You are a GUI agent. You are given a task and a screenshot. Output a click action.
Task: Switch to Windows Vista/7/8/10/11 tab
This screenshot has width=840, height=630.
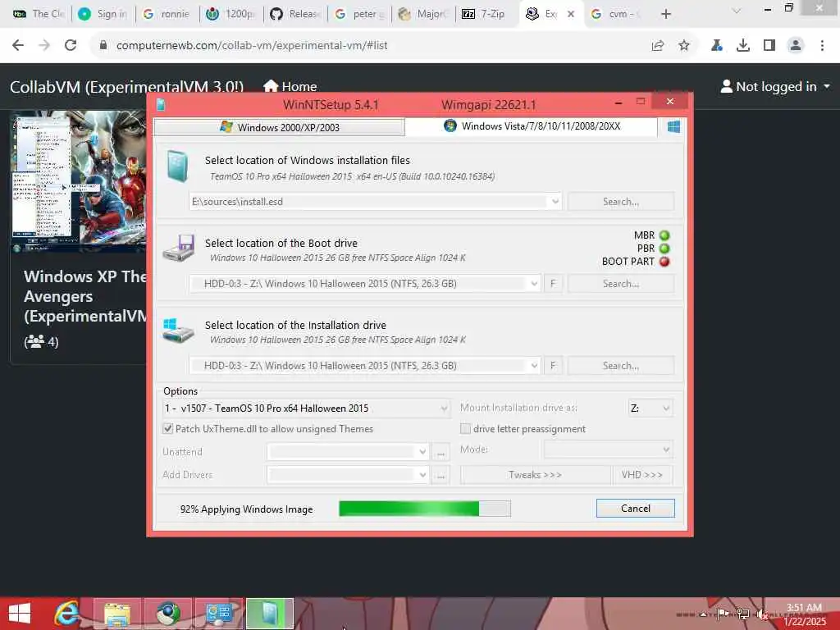coord(531,126)
